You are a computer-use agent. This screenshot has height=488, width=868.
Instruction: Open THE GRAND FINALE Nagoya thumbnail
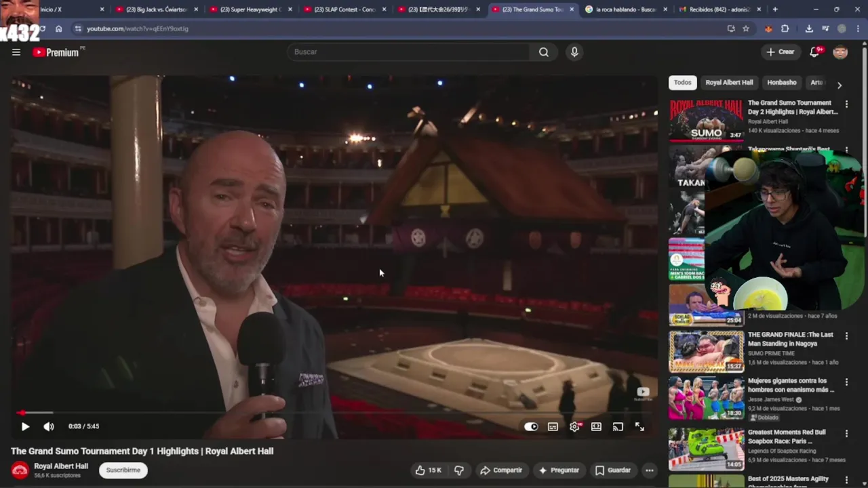coord(706,352)
